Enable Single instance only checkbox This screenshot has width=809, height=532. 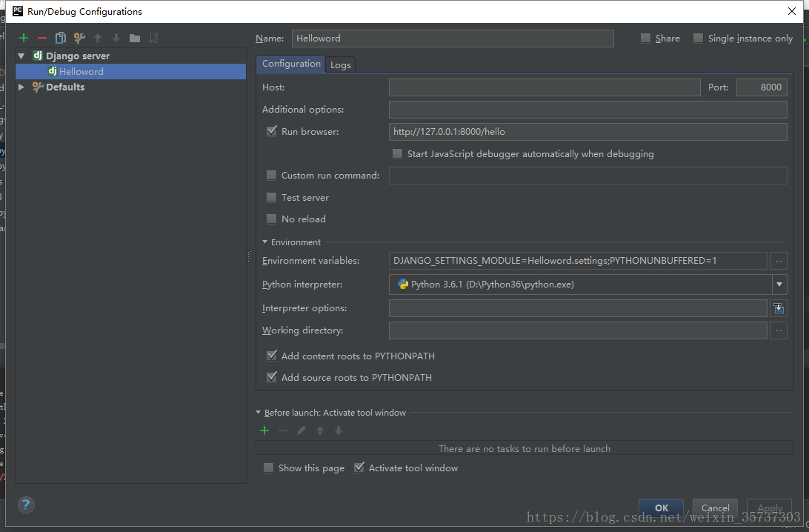coord(698,39)
